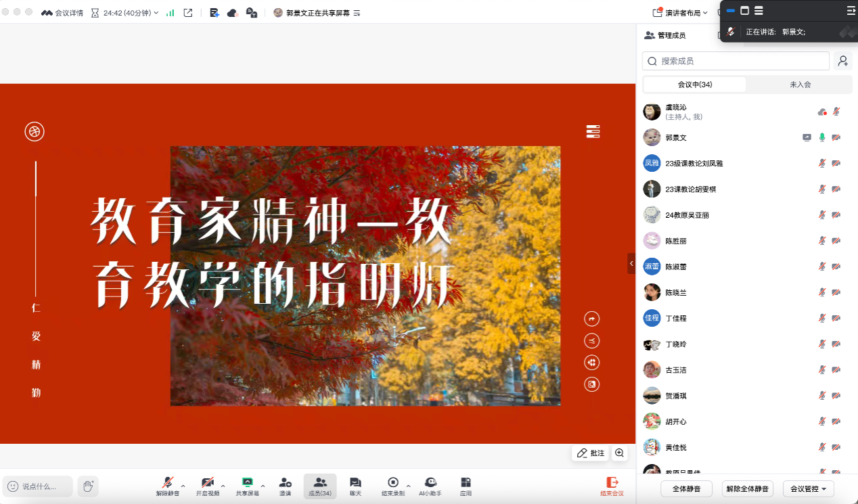The height and width of the screenshot is (504, 858).
Task: Select the 会议中(34) tab
Action: tap(695, 85)
